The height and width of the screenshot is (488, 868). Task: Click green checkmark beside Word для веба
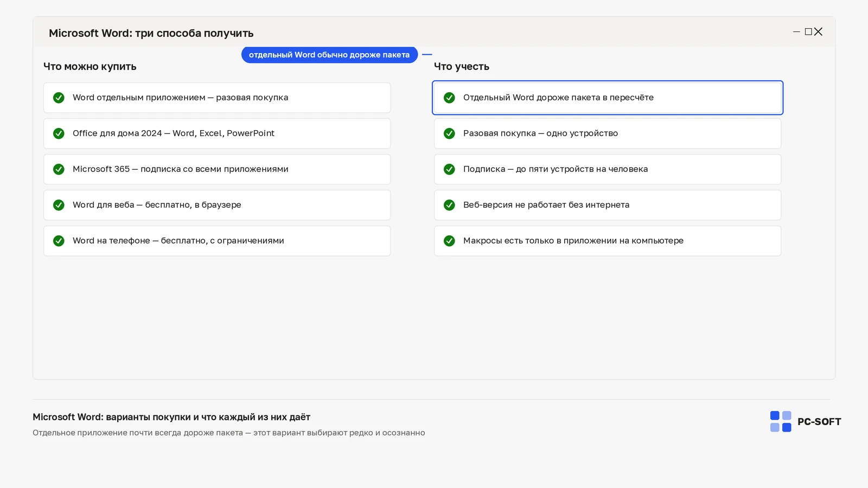point(59,205)
